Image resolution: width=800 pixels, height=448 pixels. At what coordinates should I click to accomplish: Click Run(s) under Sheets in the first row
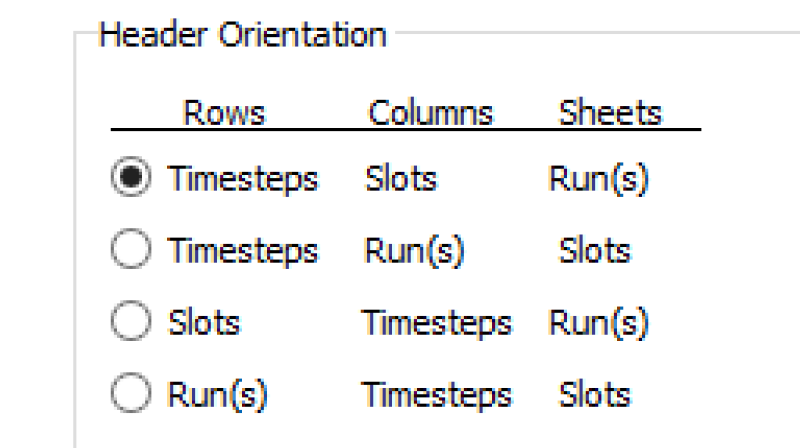(599, 179)
